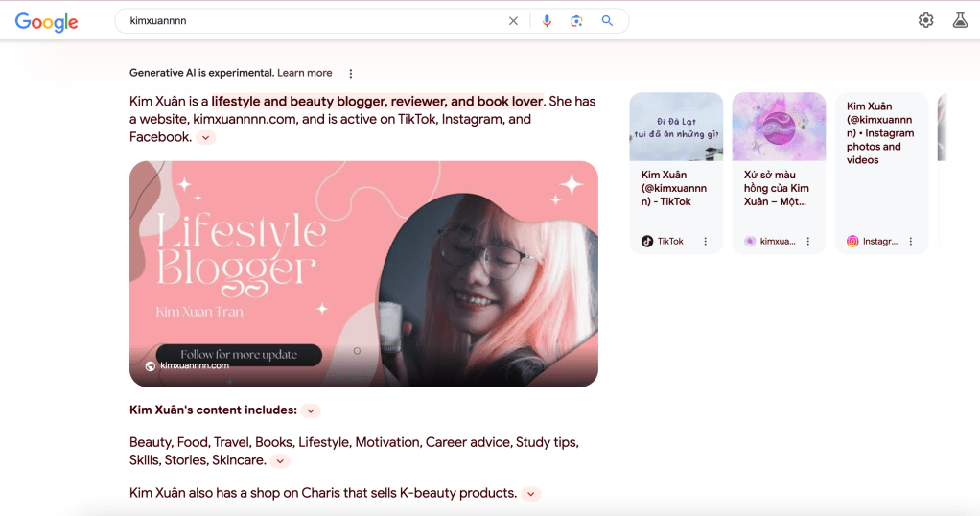
Task: Click the voice search microphone icon
Action: click(547, 21)
